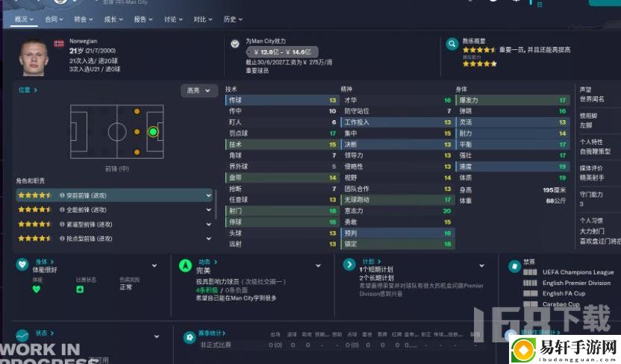The width and height of the screenshot is (621, 364).
Task: Click the 计划 plans arrow icon
Action: tap(349, 264)
